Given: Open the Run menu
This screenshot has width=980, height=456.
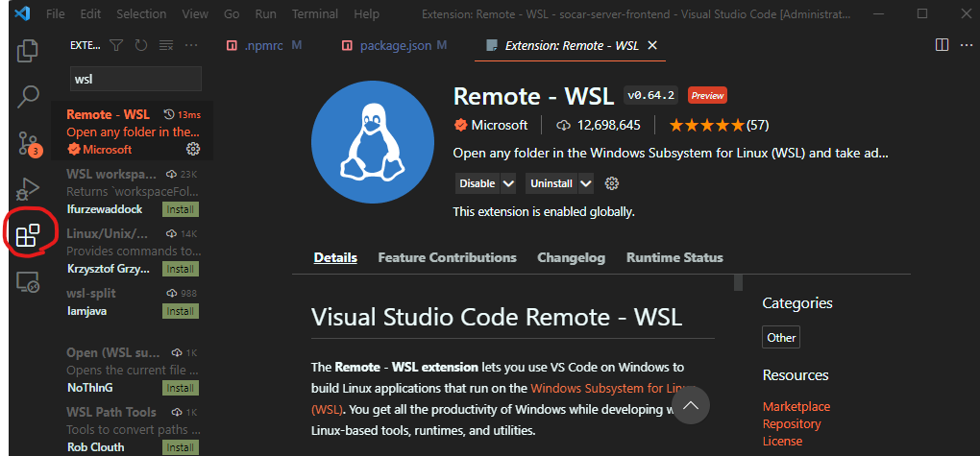Looking at the screenshot, I should point(265,13).
